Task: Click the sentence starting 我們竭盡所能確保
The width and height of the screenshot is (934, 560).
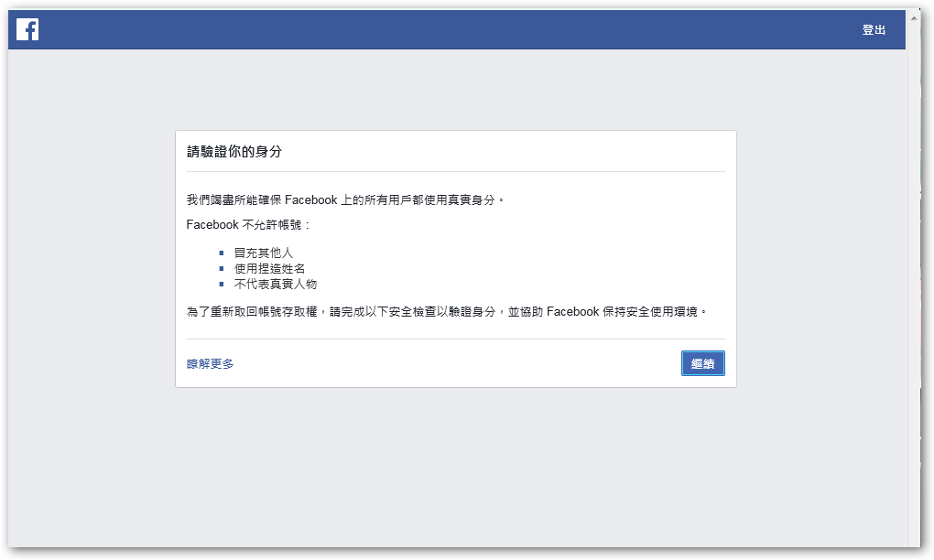Action: pyautogui.click(x=345, y=200)
